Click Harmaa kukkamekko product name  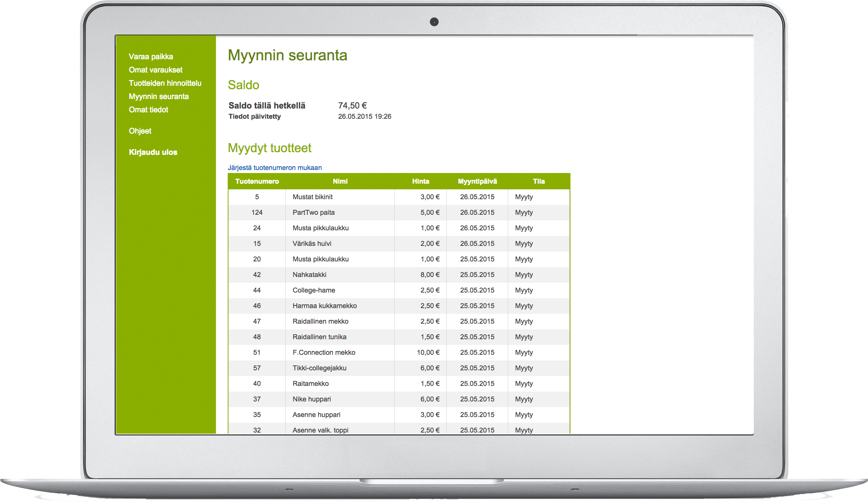[325, 306]
